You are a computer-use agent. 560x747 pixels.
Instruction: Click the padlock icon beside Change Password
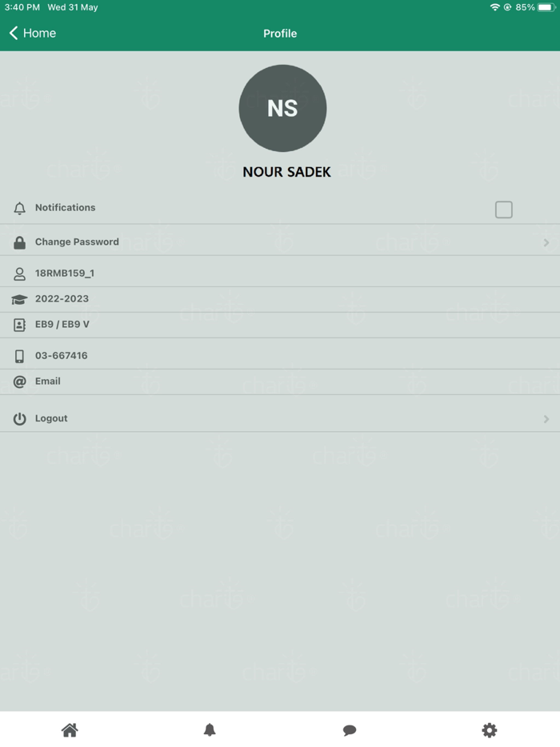(19, 242)
